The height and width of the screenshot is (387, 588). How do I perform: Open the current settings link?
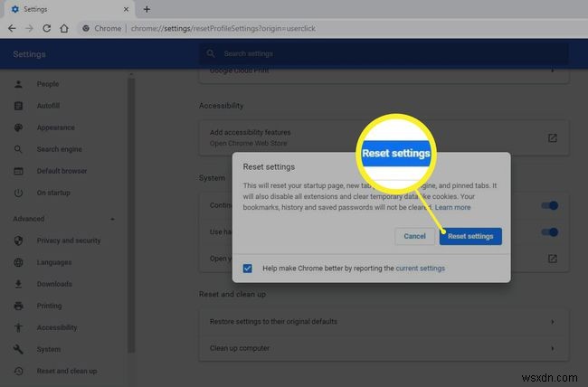pos(420,269)
